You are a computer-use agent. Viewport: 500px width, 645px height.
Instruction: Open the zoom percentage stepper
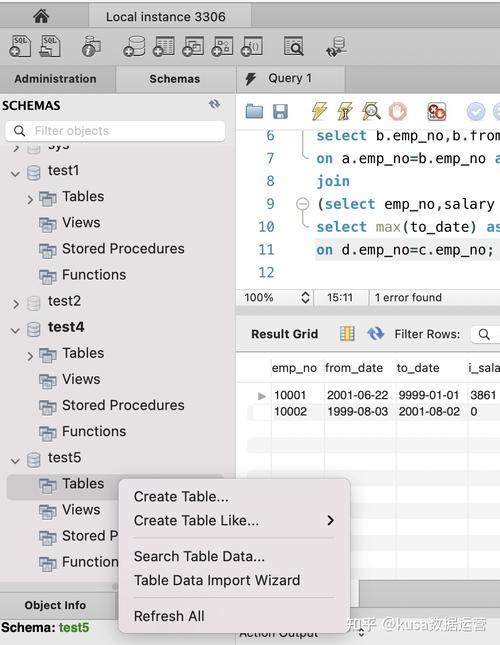coord(305,297)
